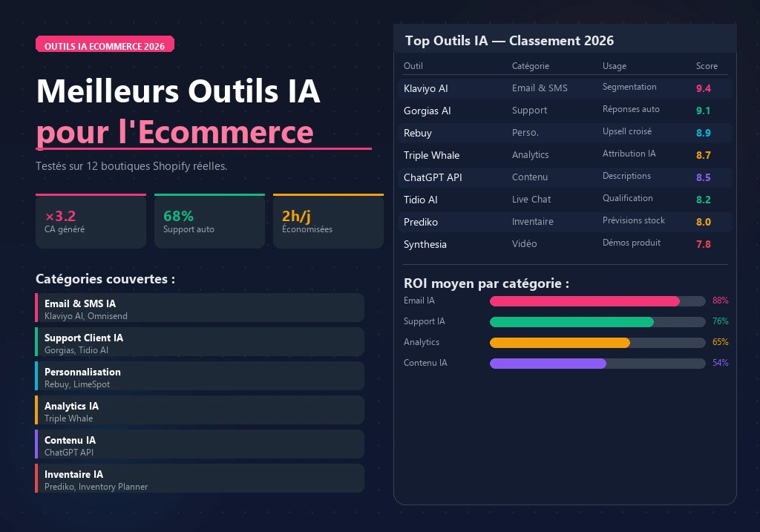Click the Catégorie column header
Screen dimensions: 760x532
(x=530, y=66)
